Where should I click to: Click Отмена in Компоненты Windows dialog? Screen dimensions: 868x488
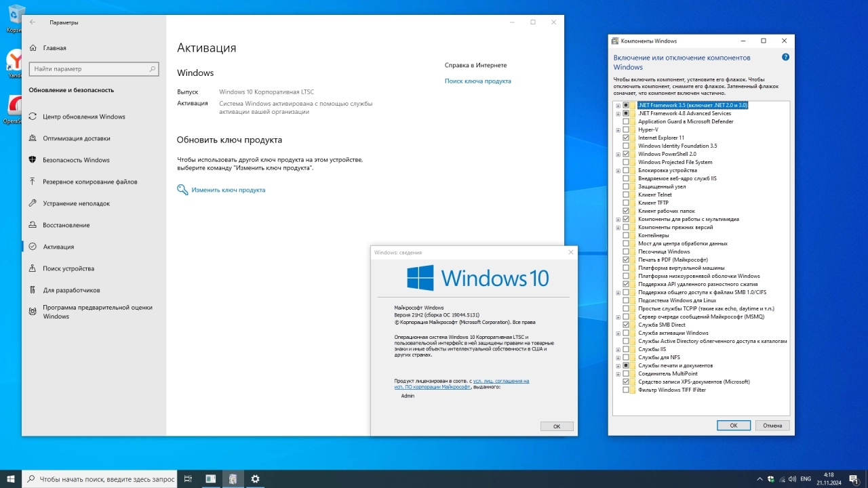coord(772,426)
